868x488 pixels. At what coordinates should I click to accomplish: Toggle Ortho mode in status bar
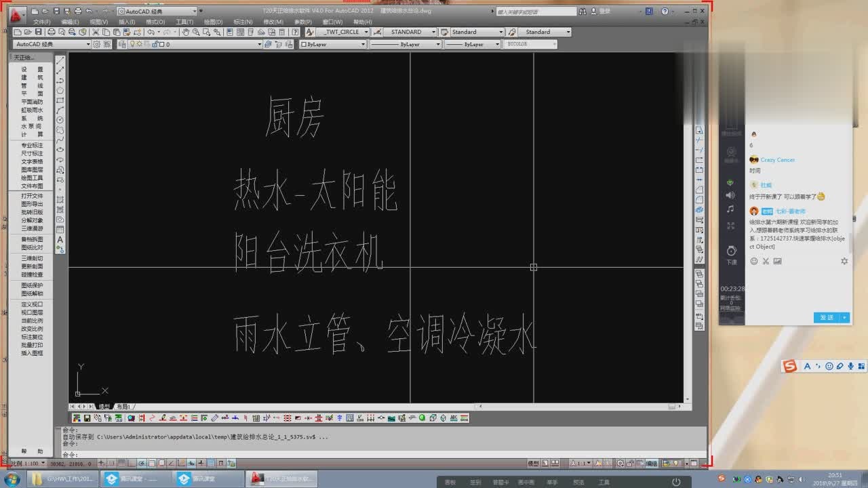(132, 463)
